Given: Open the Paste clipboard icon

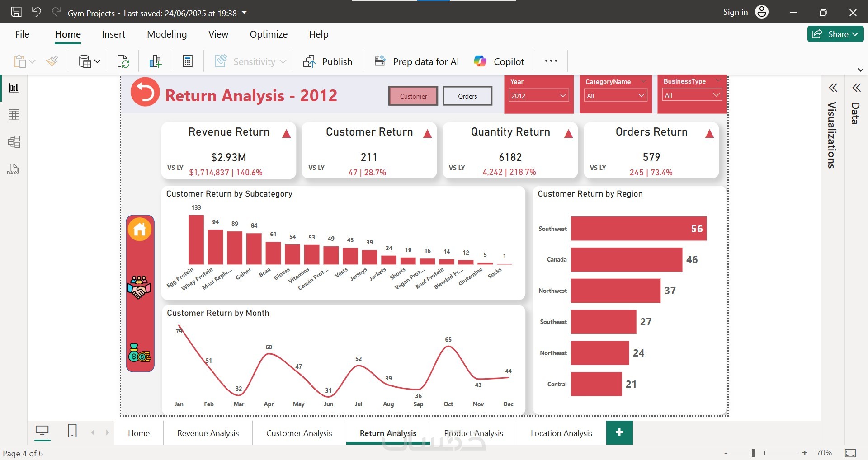Looking at the screenshot, I should click(x=19, y=61).
